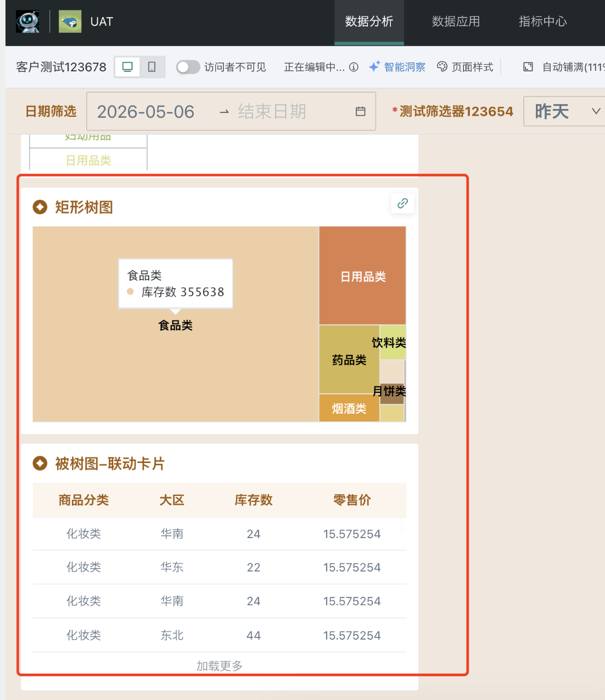Expand the 昨天 filter dropdown
605x700 pixels.
(564, 111)
